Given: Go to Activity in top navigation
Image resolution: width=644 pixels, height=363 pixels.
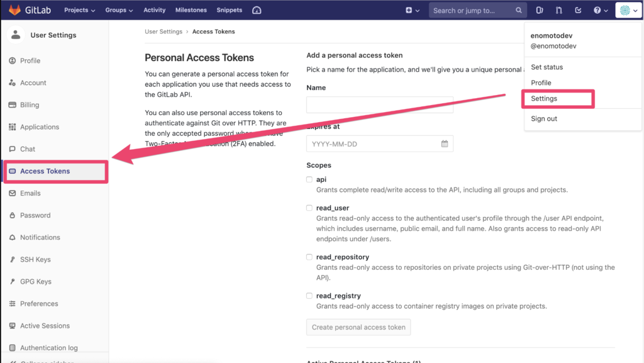Looking at the screenshot, I should coord(155,10).
